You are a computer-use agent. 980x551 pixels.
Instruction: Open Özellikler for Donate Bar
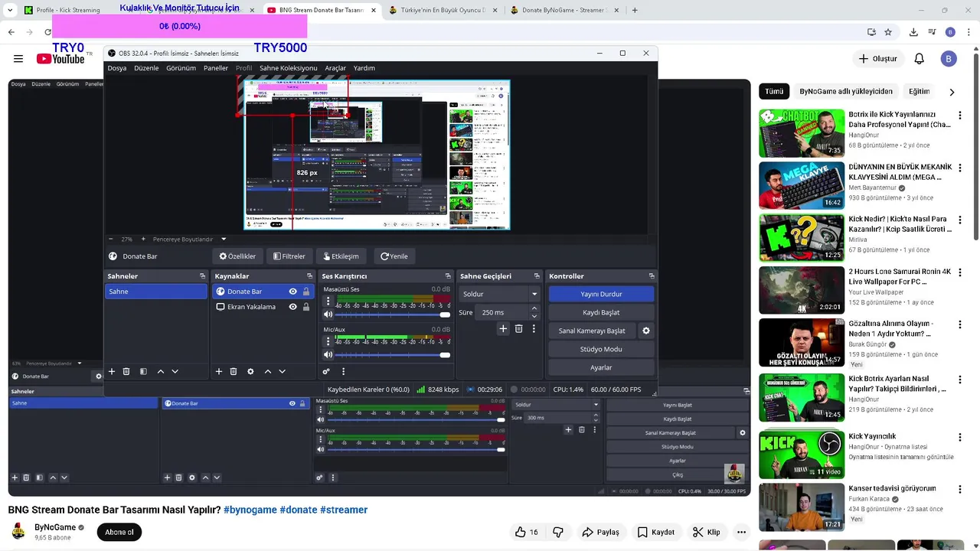coord(237,256)
